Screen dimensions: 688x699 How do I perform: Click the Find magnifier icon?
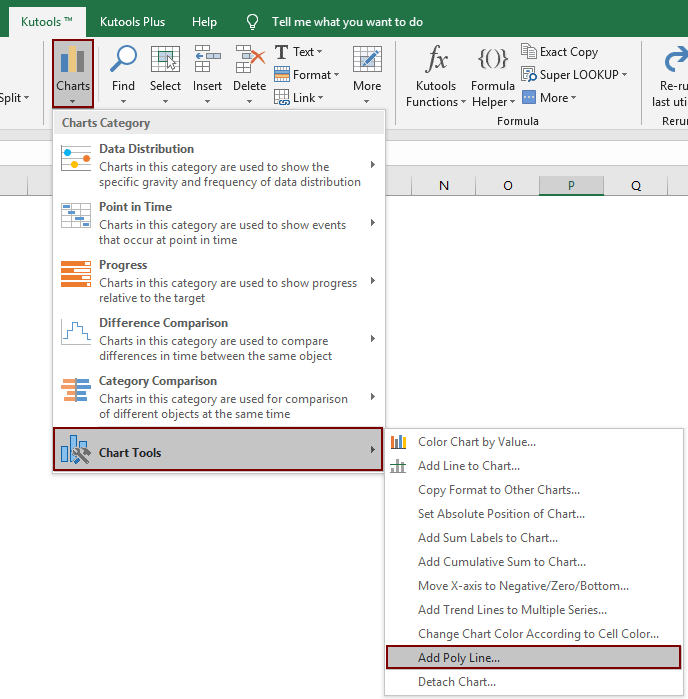pos(124,58)
